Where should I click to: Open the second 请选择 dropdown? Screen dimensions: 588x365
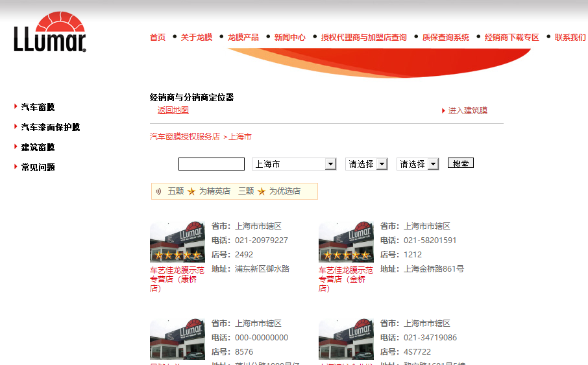[417, 164]
